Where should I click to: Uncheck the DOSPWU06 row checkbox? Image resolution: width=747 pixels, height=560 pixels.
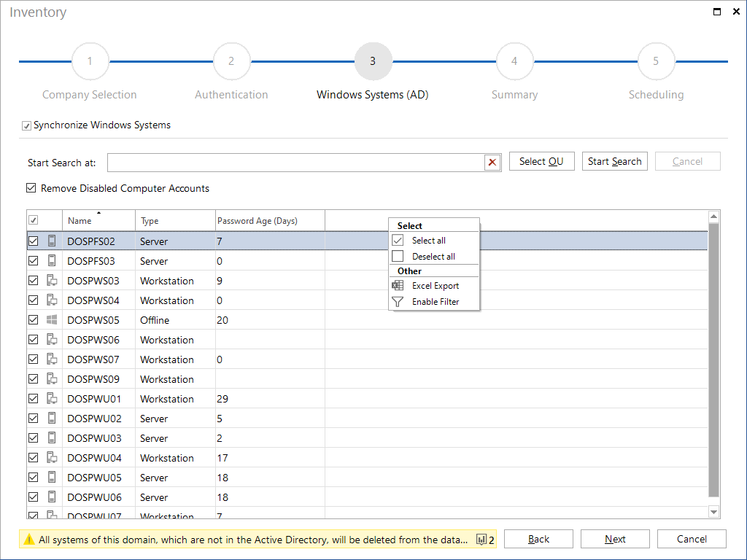(34, 497)
